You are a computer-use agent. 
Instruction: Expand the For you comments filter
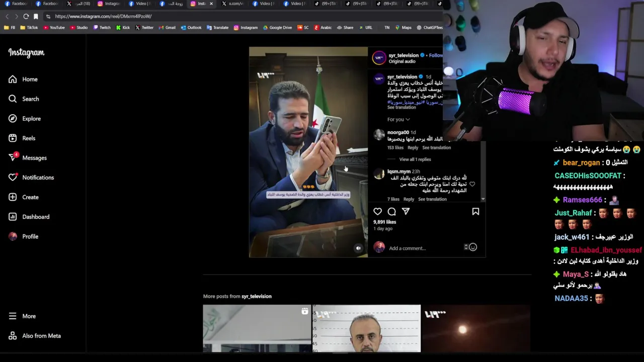point(398,119)
